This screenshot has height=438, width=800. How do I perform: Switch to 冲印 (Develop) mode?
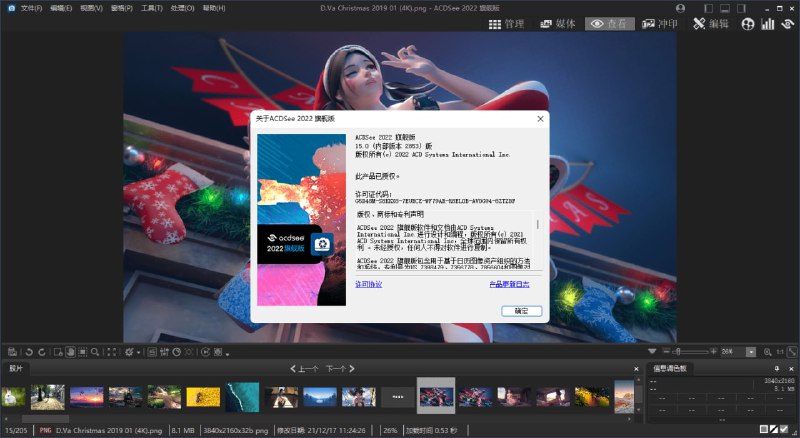coord(660,24)
